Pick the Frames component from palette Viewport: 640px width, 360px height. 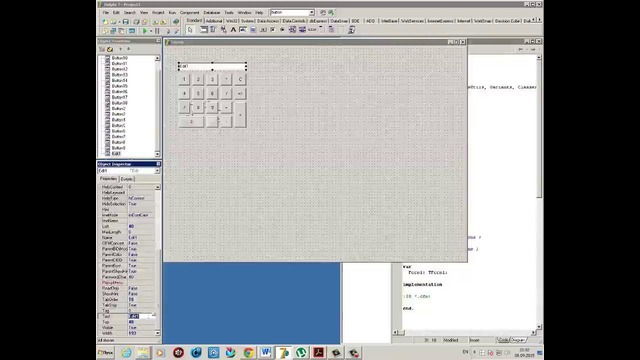(x=204, y=30)
